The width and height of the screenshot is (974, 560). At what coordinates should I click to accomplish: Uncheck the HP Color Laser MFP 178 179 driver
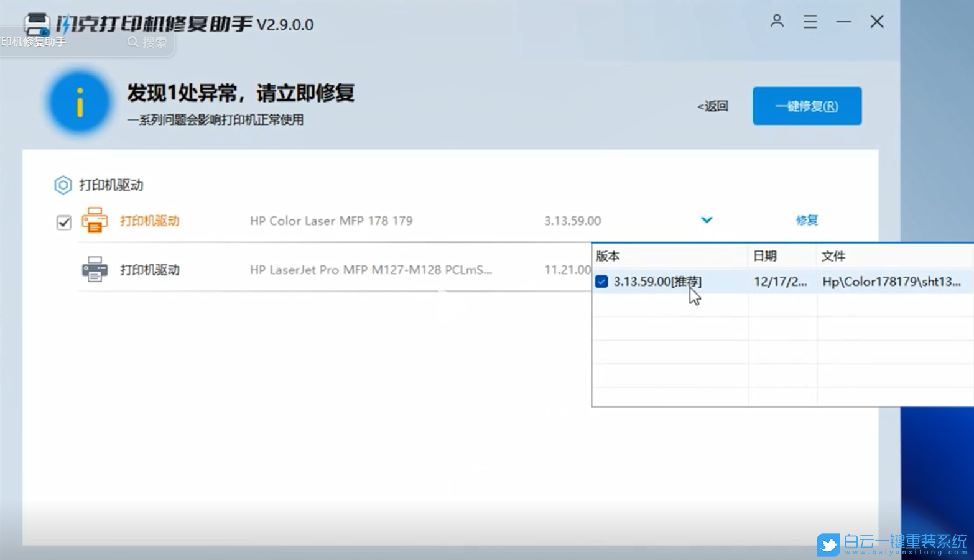[63, 222]
